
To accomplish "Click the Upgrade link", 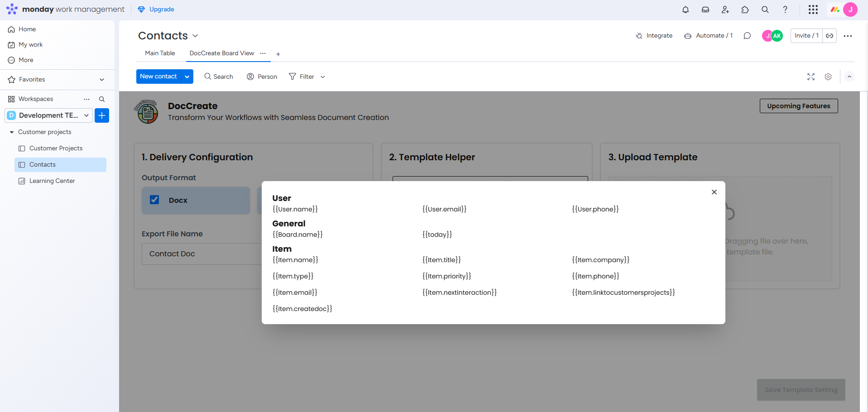I will point(156,10).
